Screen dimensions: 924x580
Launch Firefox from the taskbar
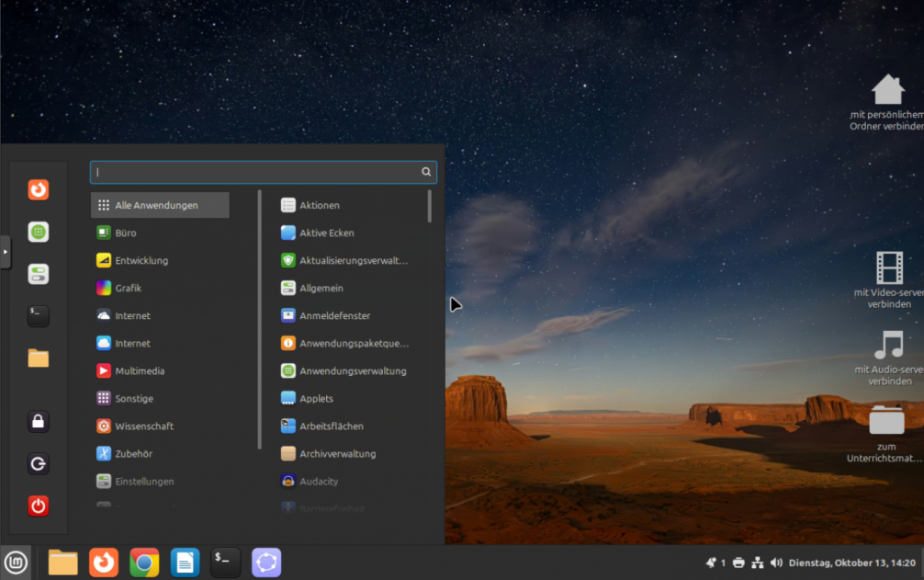tap(104, 563)
